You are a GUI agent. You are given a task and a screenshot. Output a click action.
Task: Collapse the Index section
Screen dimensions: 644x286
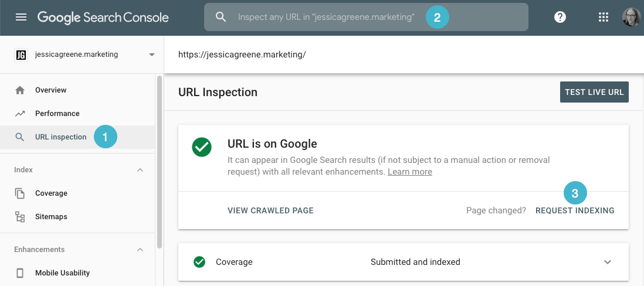[140, 170]
